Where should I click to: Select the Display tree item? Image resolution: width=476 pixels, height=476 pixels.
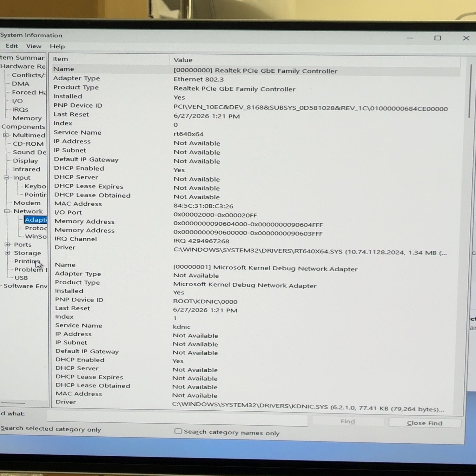(x=25, y=161)
